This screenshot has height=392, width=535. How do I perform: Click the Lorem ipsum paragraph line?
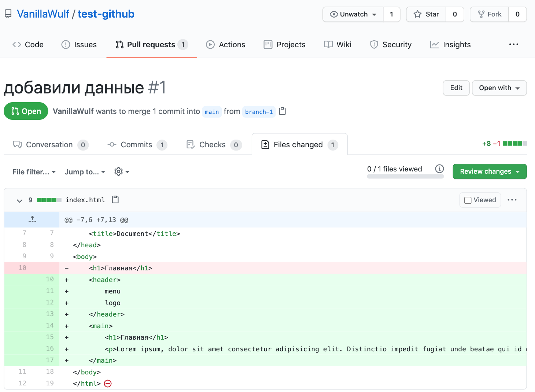(293, 349)
